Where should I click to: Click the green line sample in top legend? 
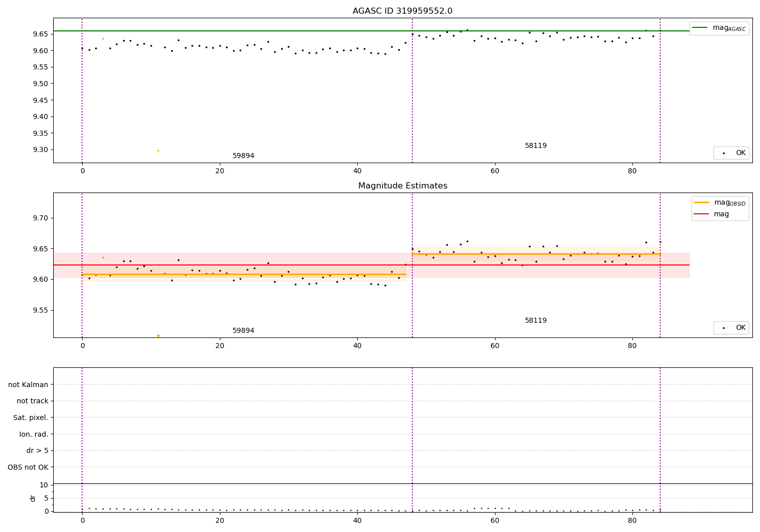click(x=700, y=28)
